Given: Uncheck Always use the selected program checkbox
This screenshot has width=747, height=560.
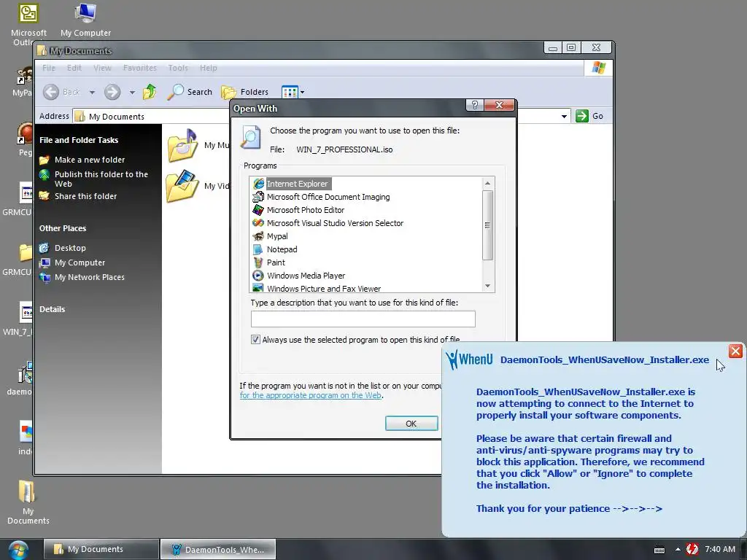Looking at the screenshot, I should tap(255, 340).
